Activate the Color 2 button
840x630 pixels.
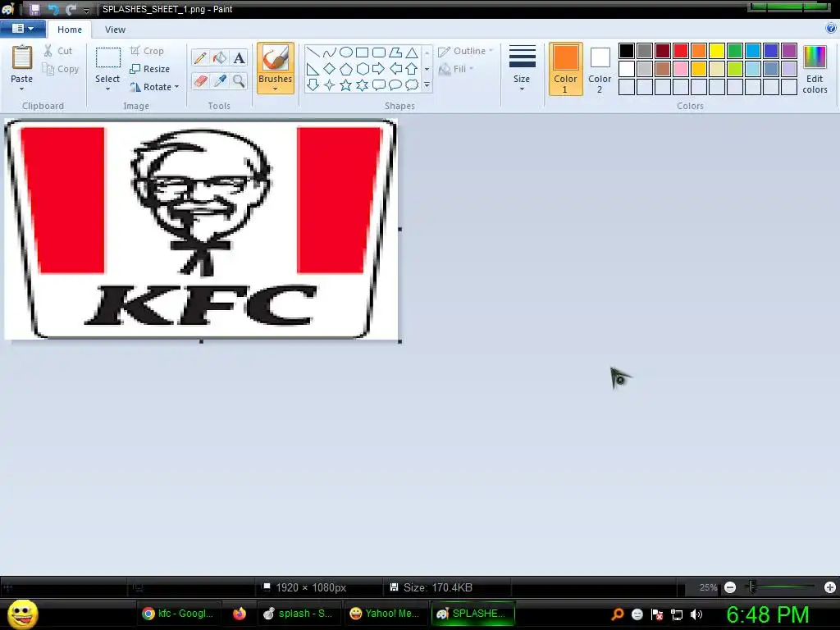click(x=600, y=69)
